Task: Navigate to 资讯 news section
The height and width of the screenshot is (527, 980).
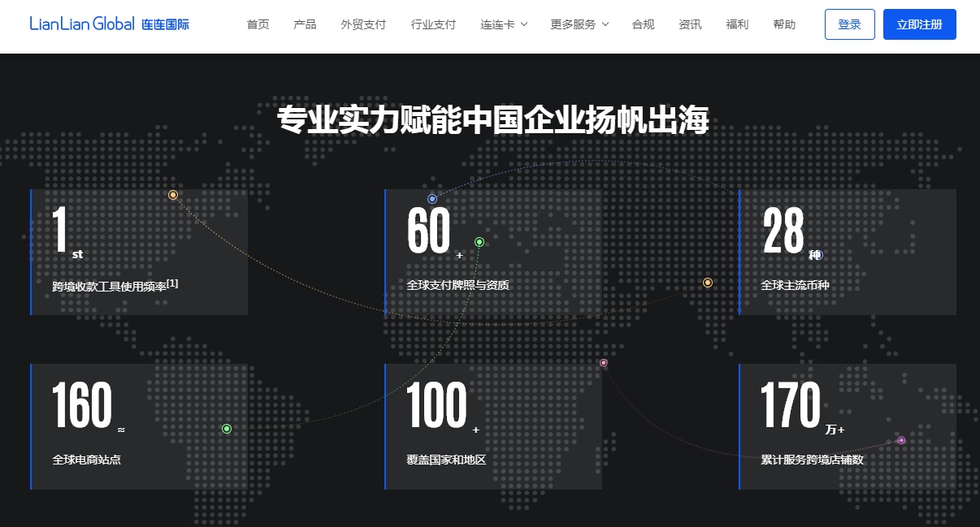Action: (690, 24)
